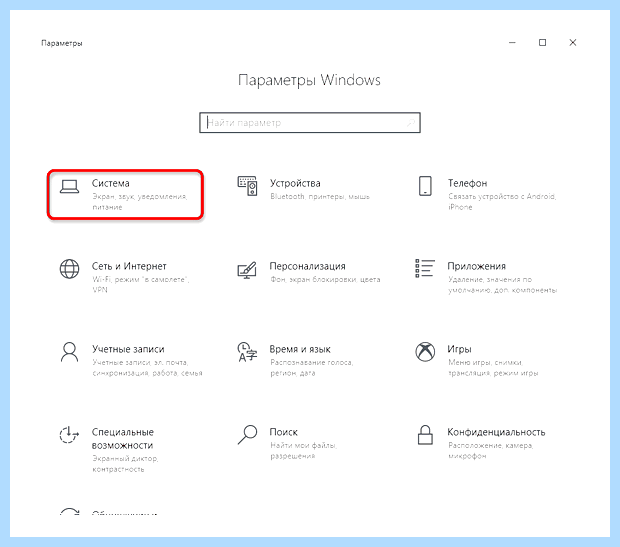Viewport: 620px width, 547px height.
Task: Click 'Wi-Fi, режим в самолете, VPN' text
Action: (x=140, y=284)
